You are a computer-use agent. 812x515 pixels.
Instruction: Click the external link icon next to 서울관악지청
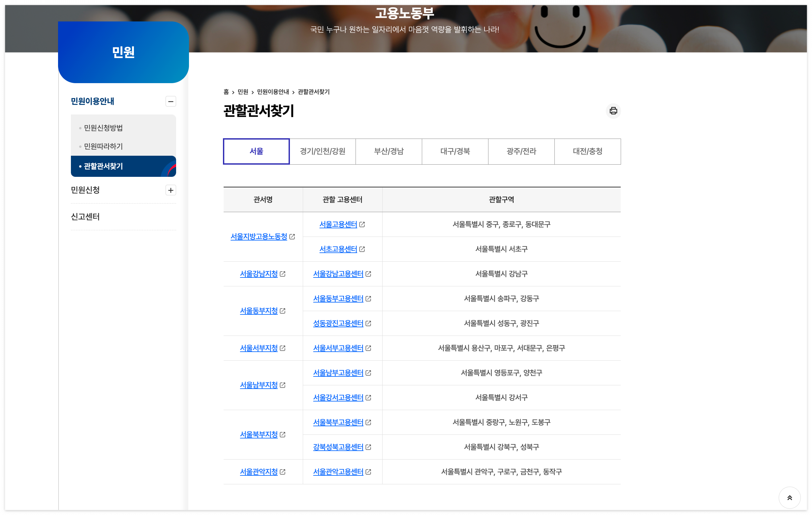283,472
